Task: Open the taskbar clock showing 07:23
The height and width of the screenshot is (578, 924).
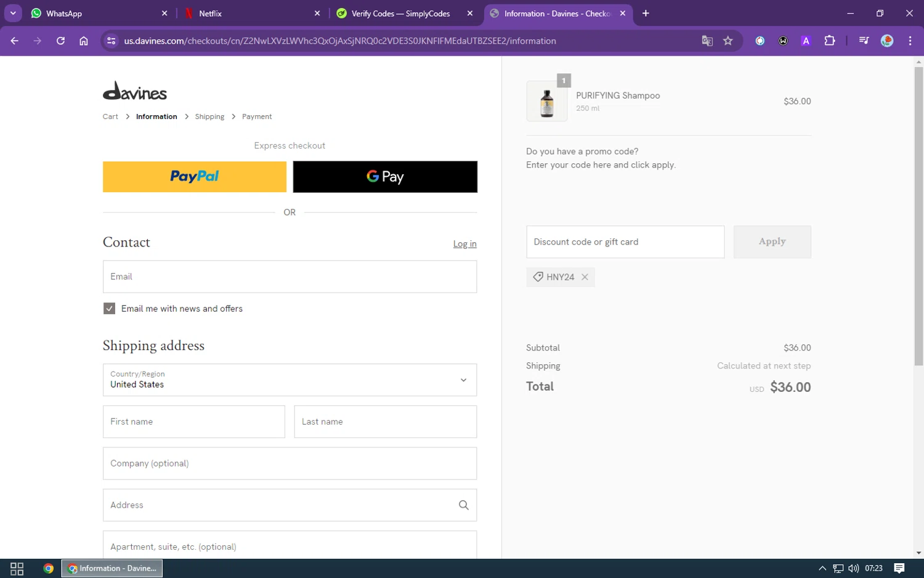Action: click(873, 569)
